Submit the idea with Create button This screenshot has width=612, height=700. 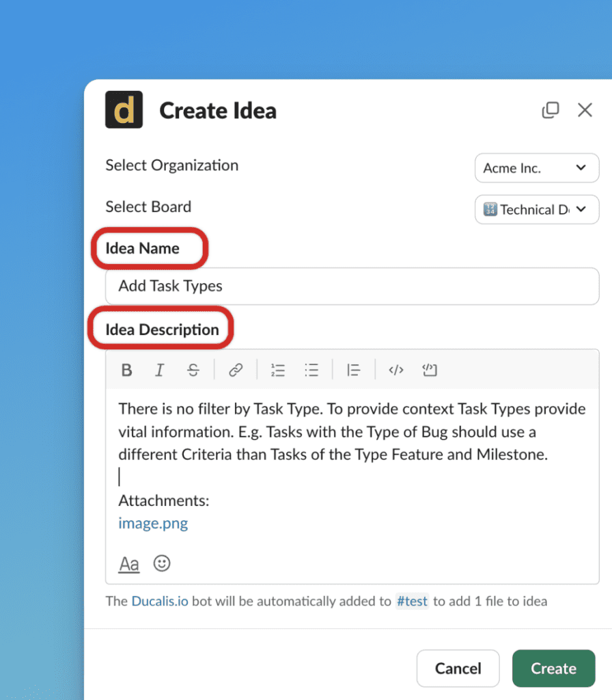tap(553, 669)
